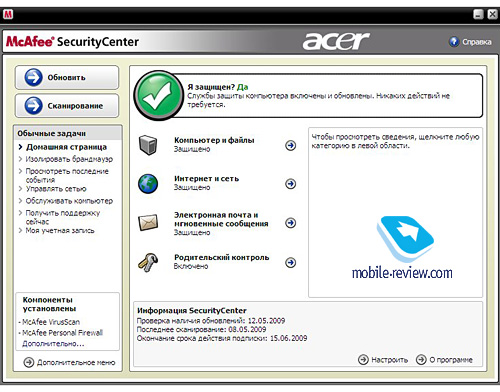Click the McAfee M icon in title bar
This screenshot has width=500, height=392.
tap(8, 14)
